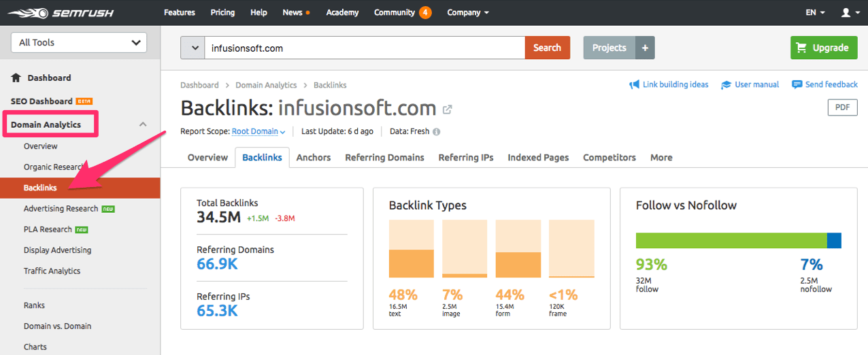
Task: Click the form backlink type bar
Action: click(x=518, y=249)
